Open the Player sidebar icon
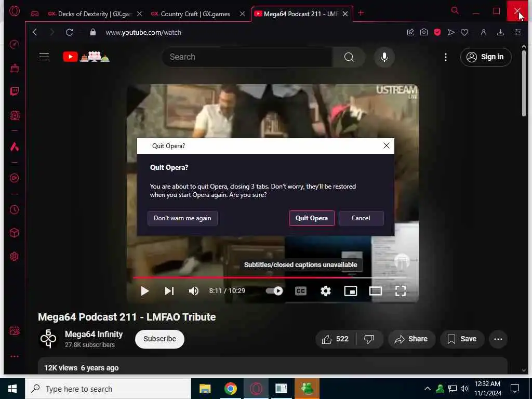The width and height of the screenshot is (532, 399). pos(14,178)
